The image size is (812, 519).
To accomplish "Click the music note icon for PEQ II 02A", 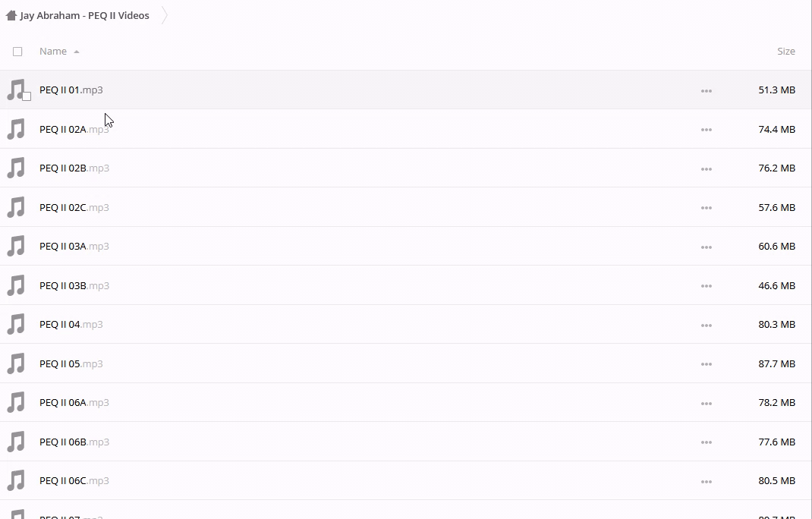I will click(x=16, y=129).
